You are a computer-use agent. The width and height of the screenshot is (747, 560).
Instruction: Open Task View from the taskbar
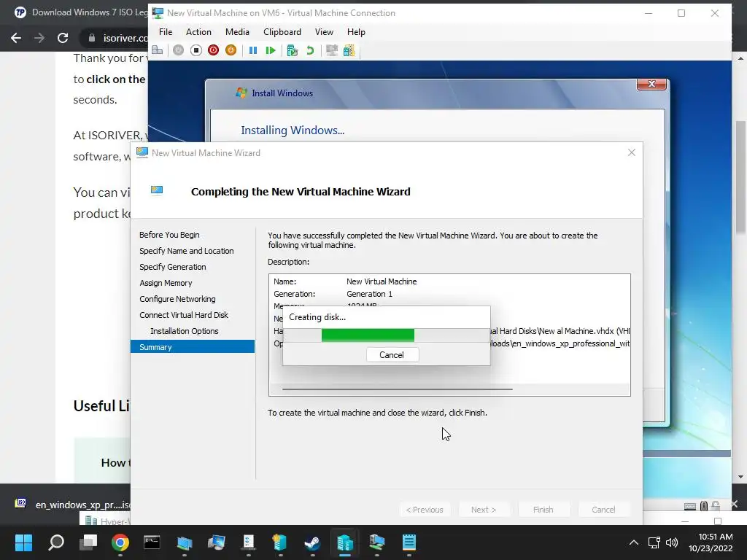click(88, 542)
